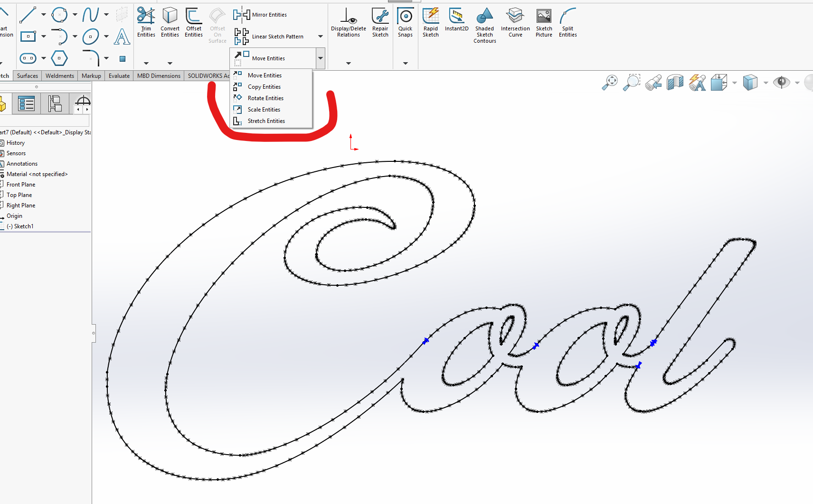Choose Stretch Entities from list
The height and width of the screenshot is (504, 813).
coord(272,121)
